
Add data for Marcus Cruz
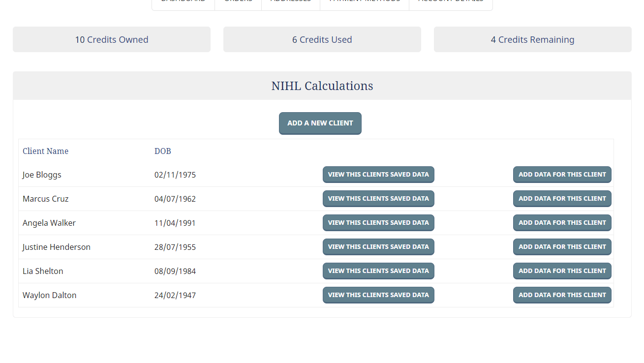562,199
